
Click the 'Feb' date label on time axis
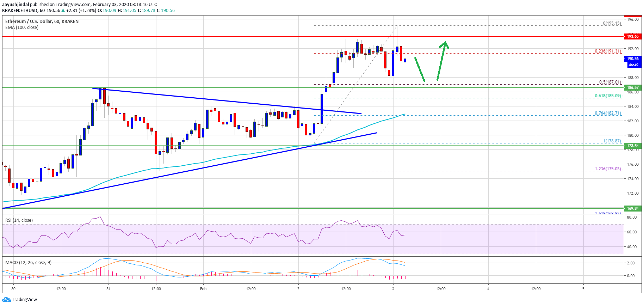coord(203,289)
